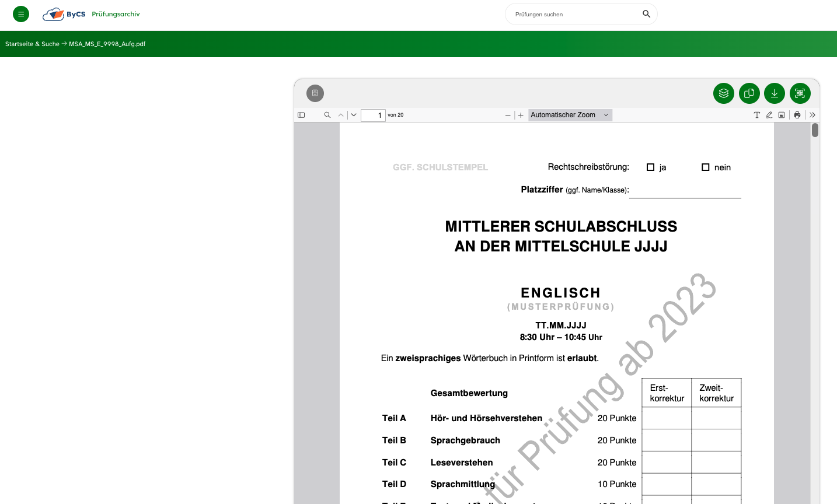Select the draw pencil tool
The image size is (837, 504).
click(x=769, y=115)
